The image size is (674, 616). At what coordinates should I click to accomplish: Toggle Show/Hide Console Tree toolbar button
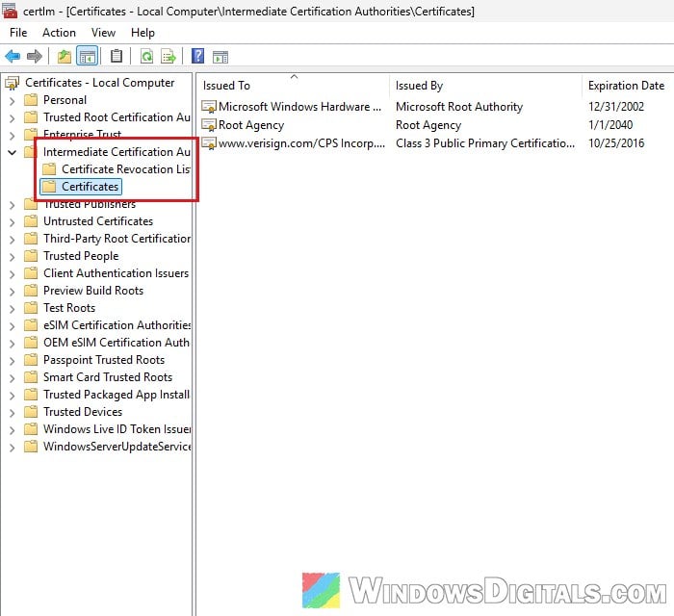click(x=87, y=56)
